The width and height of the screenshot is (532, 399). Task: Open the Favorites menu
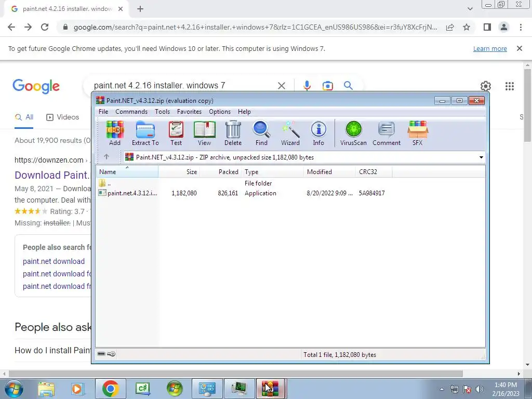pyautogui.click(x=189, y=112)
